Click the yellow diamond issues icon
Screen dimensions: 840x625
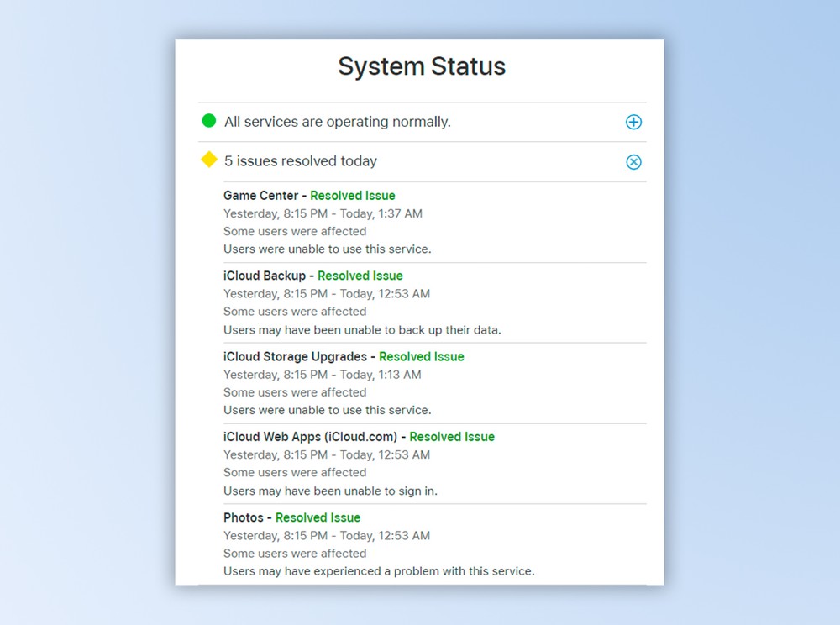[209, 160]
